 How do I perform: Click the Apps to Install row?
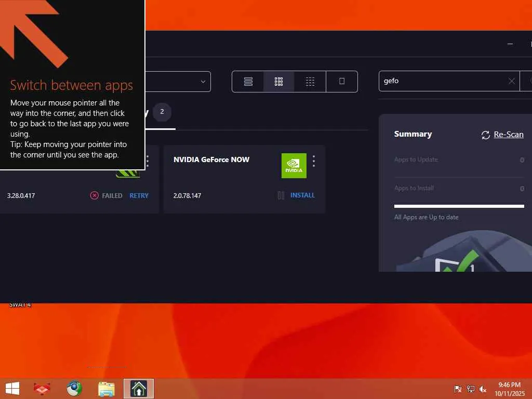point(459,188)
